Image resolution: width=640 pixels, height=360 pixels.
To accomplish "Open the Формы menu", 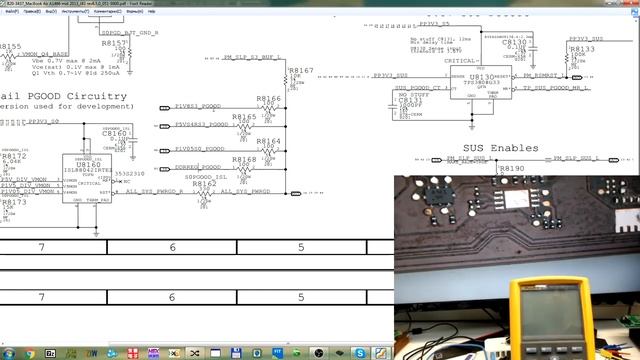I will (x=135, y=11).
